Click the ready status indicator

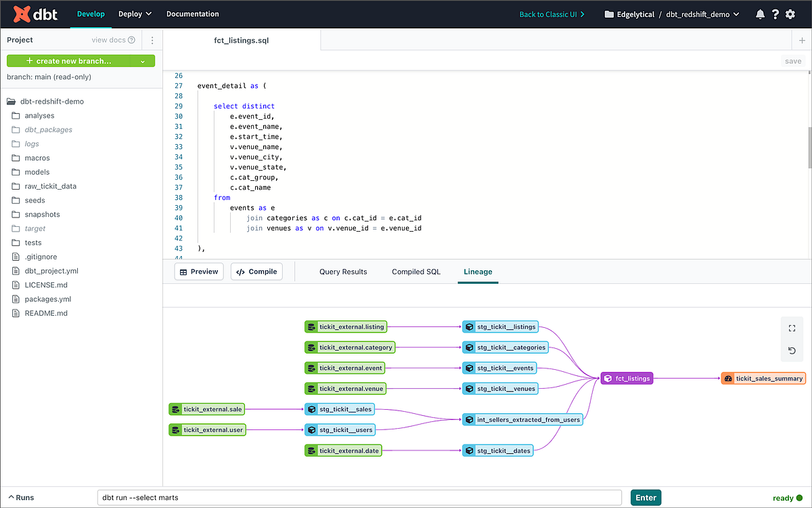point(788,498)
